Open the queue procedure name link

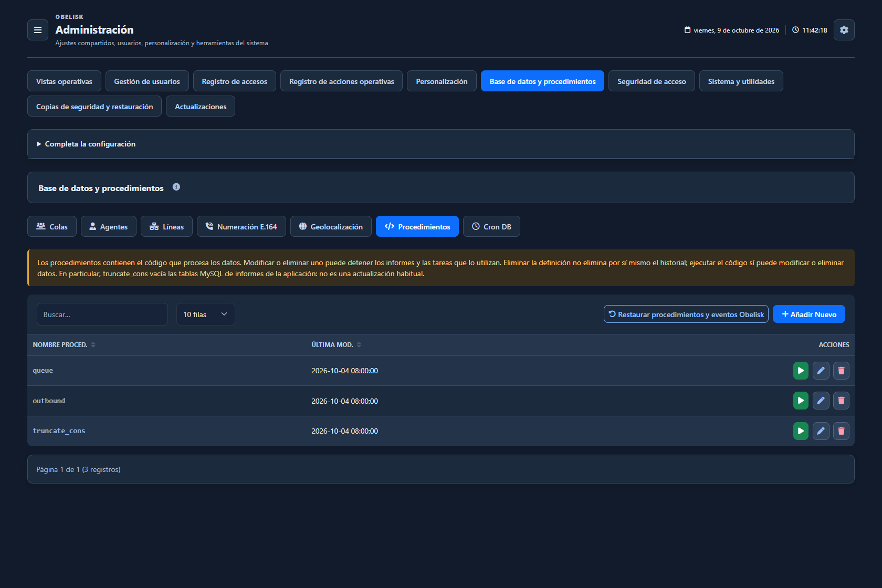coord(43,371)
